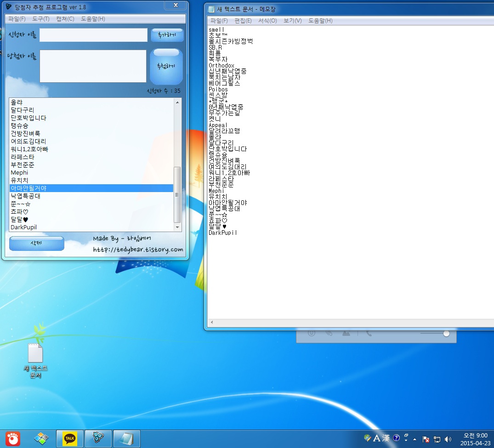This screenshot has width=494, height=448.
Task: Click Notepad's horizontal scroll left arrow
Action: [212, 322]
